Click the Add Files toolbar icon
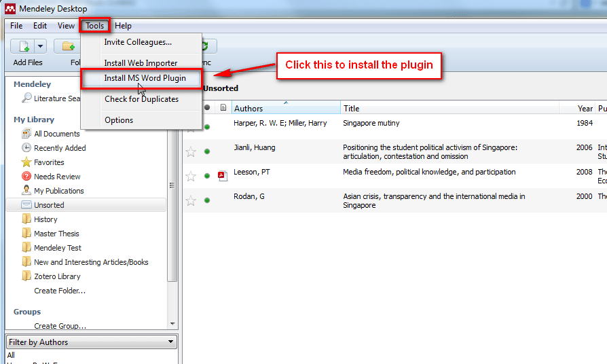This screenshot has height=364, width=607. (x=23, y=46)
